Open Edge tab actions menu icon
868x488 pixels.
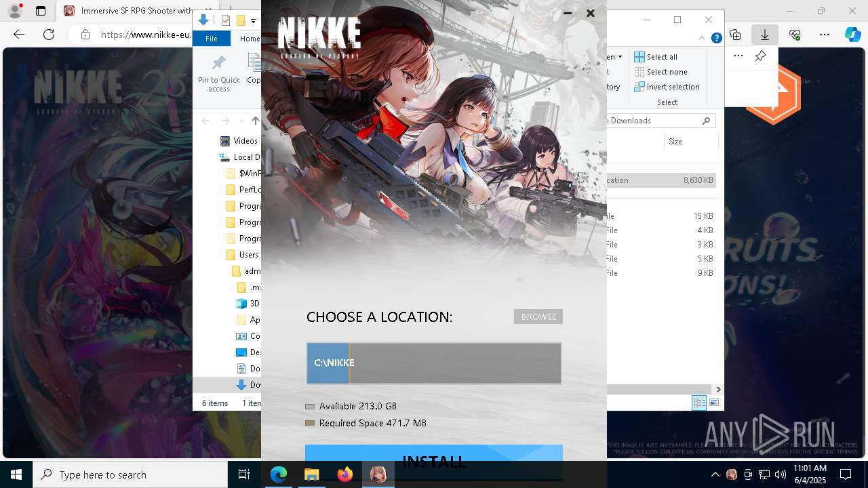[x=41, y=11]
